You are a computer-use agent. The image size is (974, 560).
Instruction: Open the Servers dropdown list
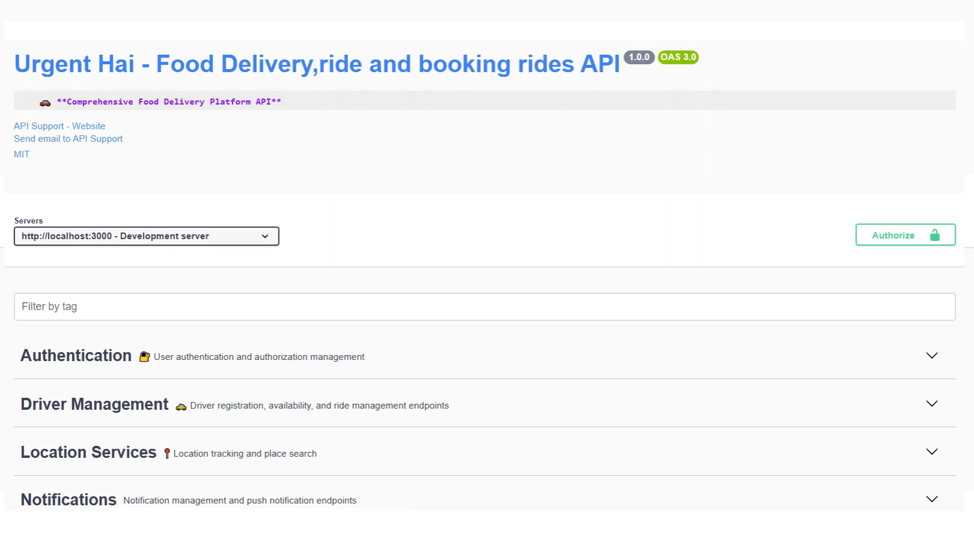(146, 236)
